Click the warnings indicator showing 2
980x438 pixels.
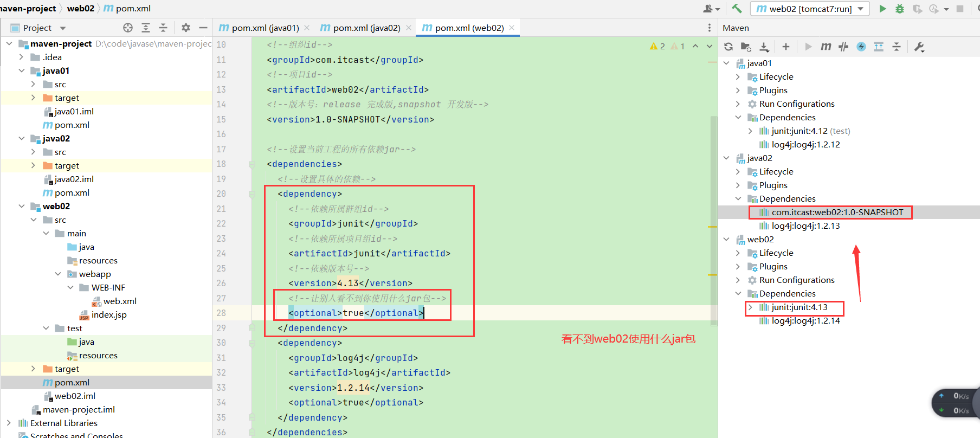pyautogui.click(x=657, y=47)
